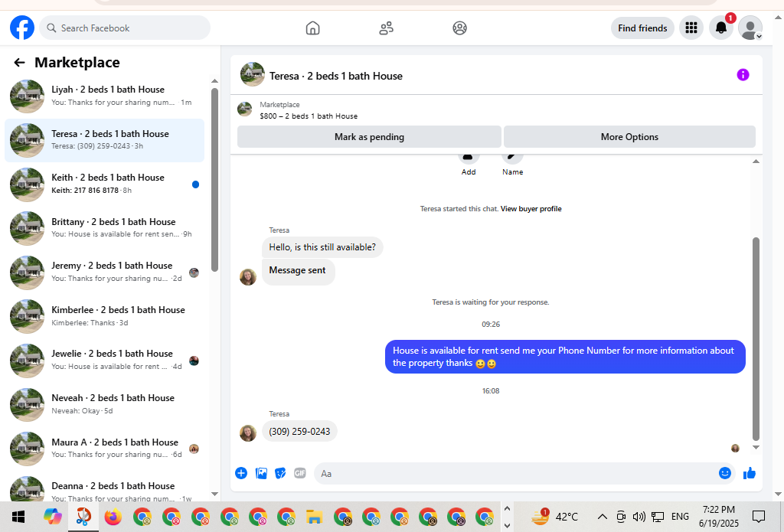Click More Options button
The width and height of the screenshot is (784, 532).
pyautogui.click(x=629, y=136)
